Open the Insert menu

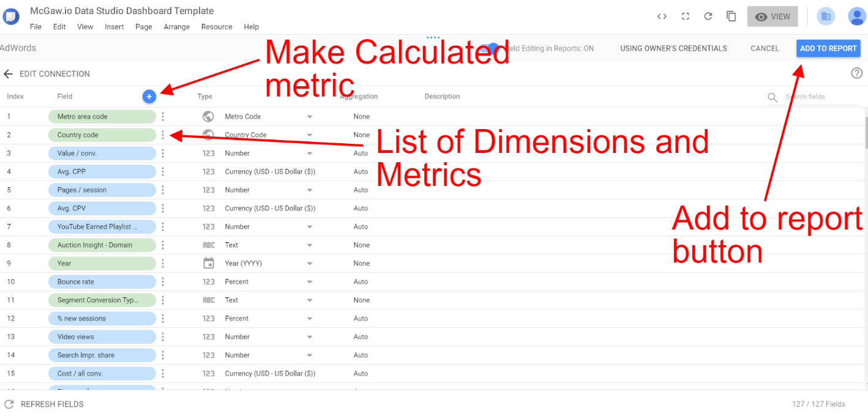tap(114, 27)
